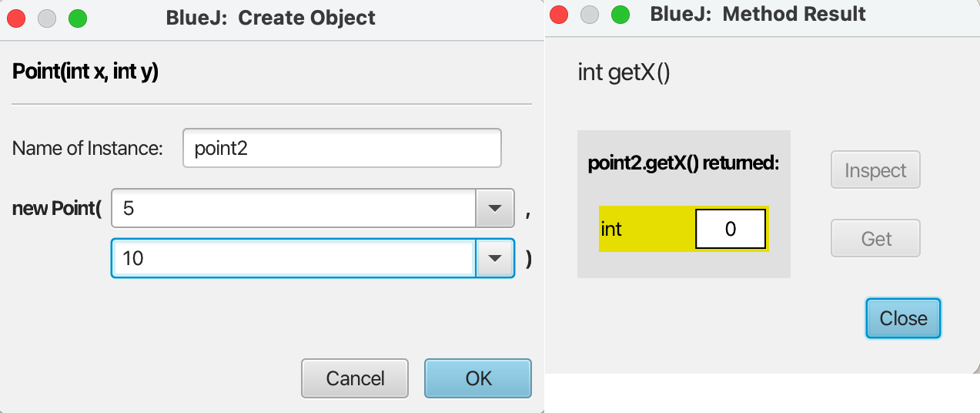Close the Create Object window with the red button

(16, 18)
